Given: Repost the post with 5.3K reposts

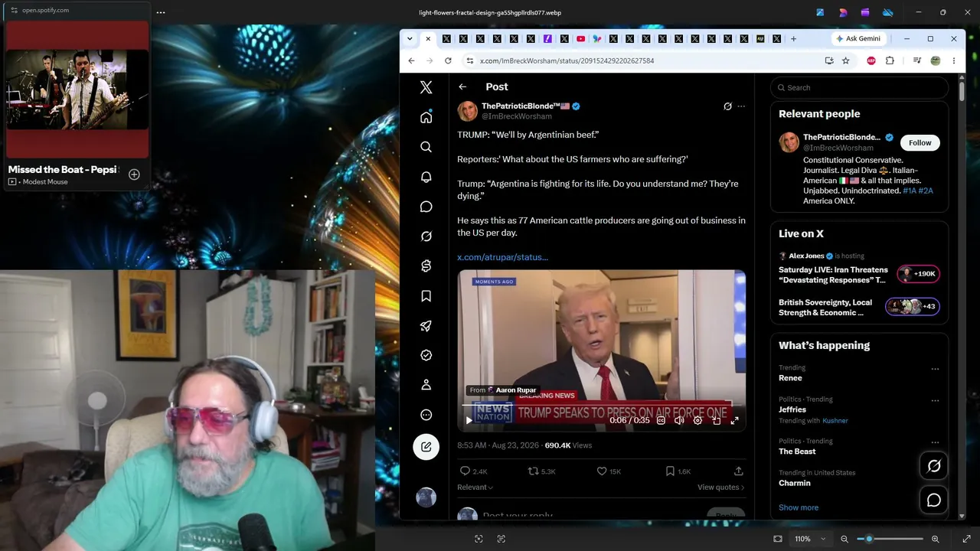Looking at the screenshot, I should coord(542,471).
